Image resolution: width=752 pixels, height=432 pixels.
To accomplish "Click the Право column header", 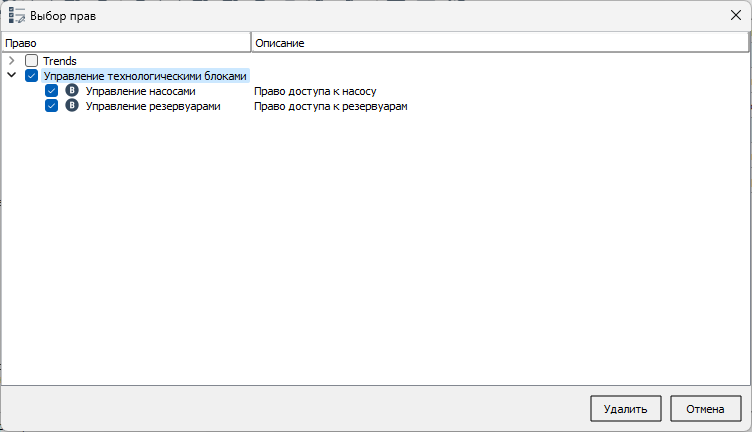I will pos(125,44).
